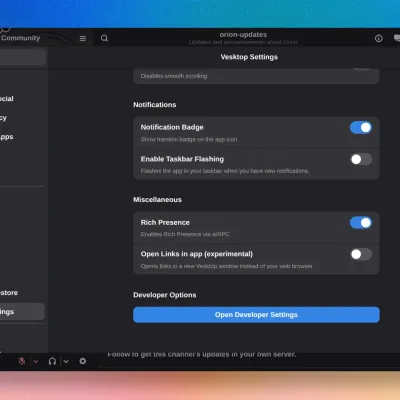Click the Miscellaneous section heading

pos(157,200)
